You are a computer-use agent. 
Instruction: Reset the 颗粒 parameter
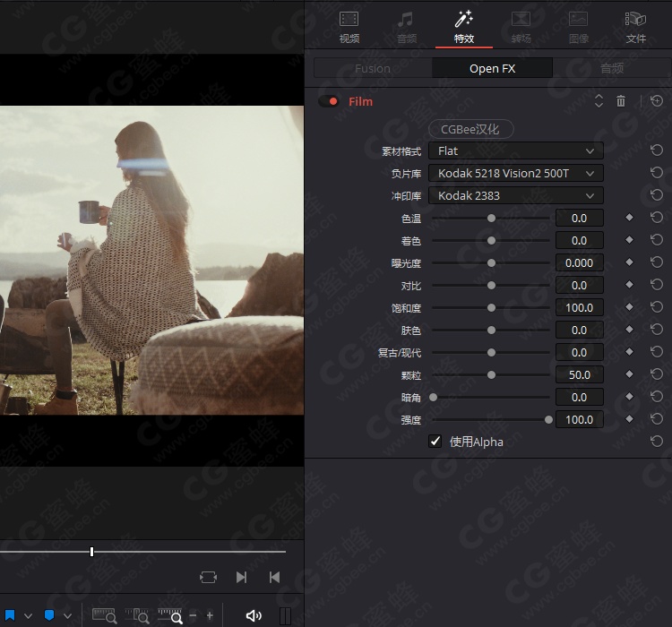point(657,374)
